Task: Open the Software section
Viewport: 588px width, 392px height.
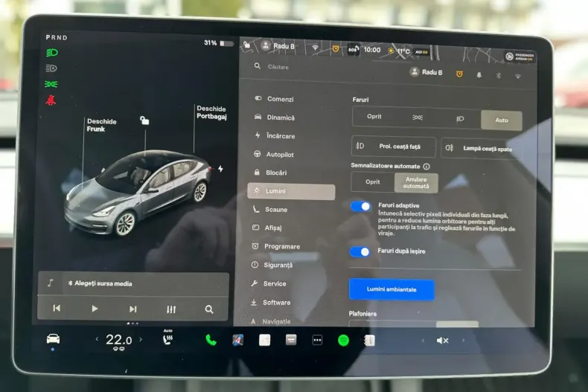Action: click(270, 302)
